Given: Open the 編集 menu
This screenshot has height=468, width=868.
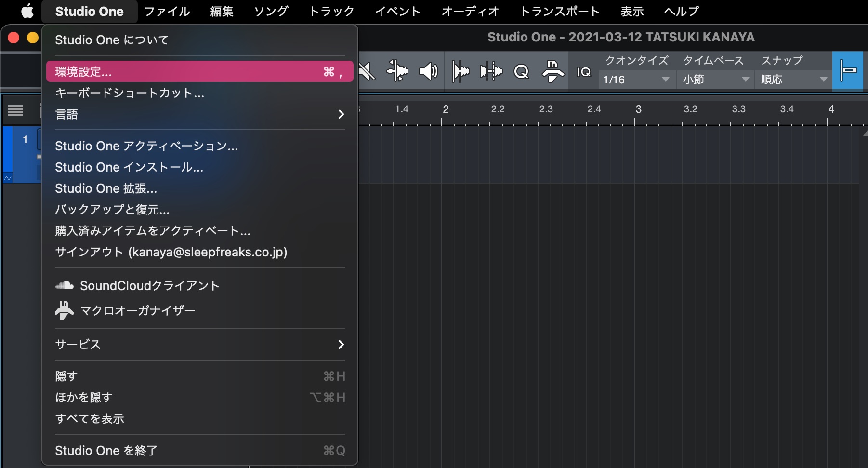Looking at the screenshot, I should click(222, 11).
